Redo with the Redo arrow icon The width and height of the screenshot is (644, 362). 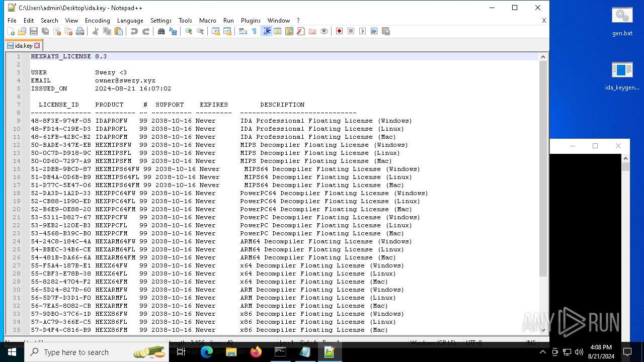point(146,31)
